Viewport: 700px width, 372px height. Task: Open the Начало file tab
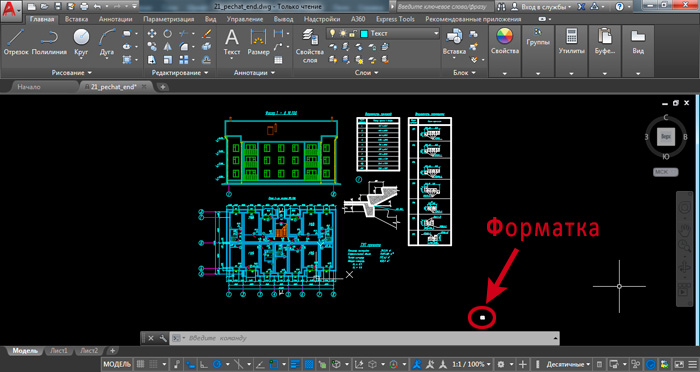point(29,87)
